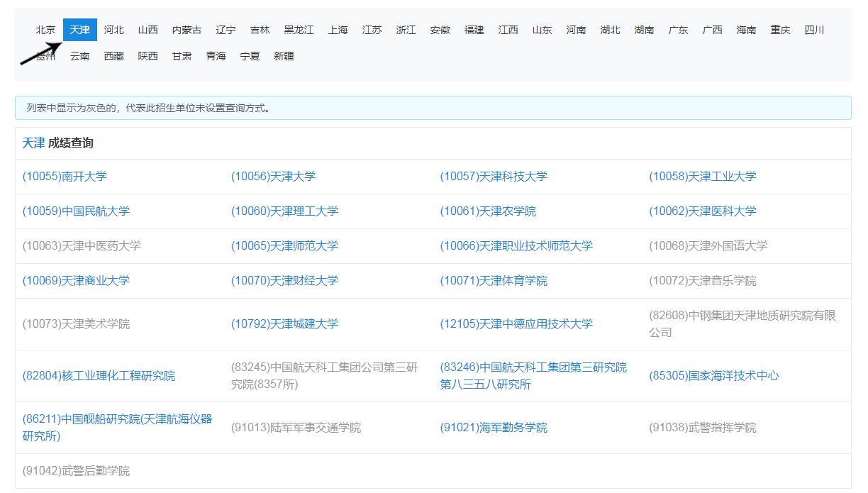Open (10055)南开大学 score query link
Image resolution: width=868 pixels, height=493 pixels.
coord(65,177)
